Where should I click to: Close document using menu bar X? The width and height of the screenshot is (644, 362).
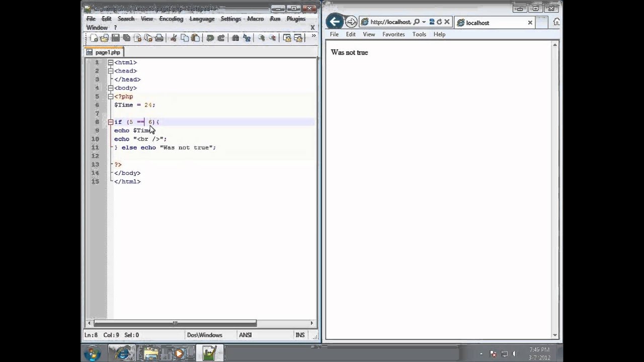tap(312, 28)
